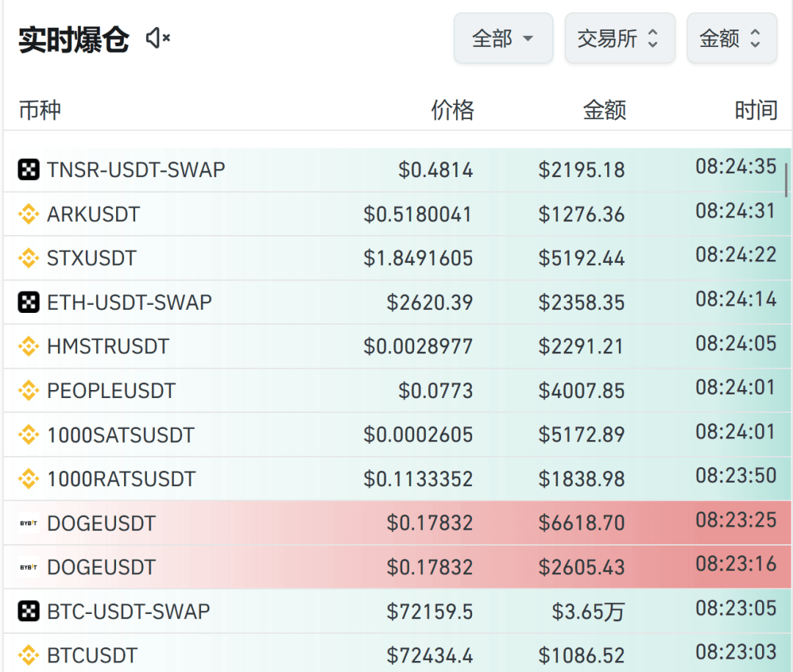The image size is (793, 672).
Task: Sort by the 时间 column header
Action: (757, 110)
